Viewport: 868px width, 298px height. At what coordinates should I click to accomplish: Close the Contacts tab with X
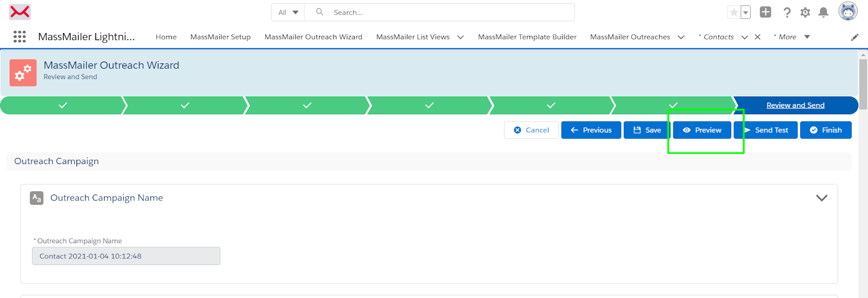pos(758,37)
